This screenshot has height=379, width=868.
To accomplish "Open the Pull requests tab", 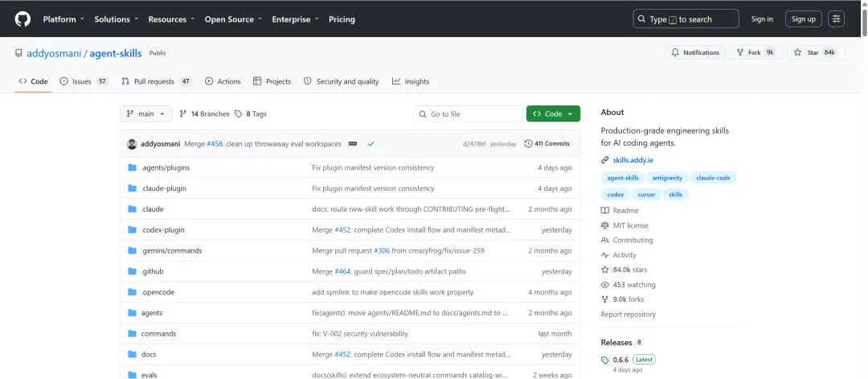I will click(x=156, y=81).
